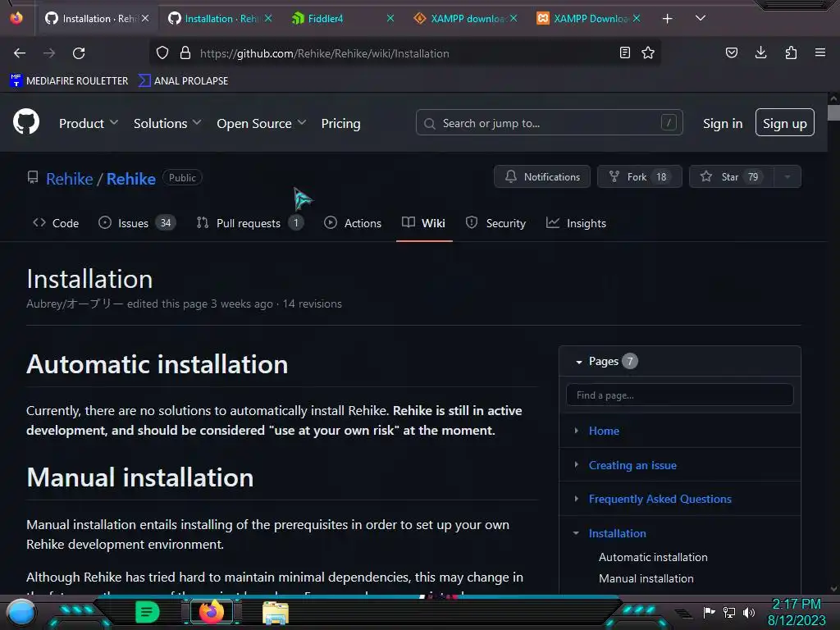The width and height of the screenshot is (840, 630).
Task: Expand the Open Source menu
Action: tap(262, 123)
